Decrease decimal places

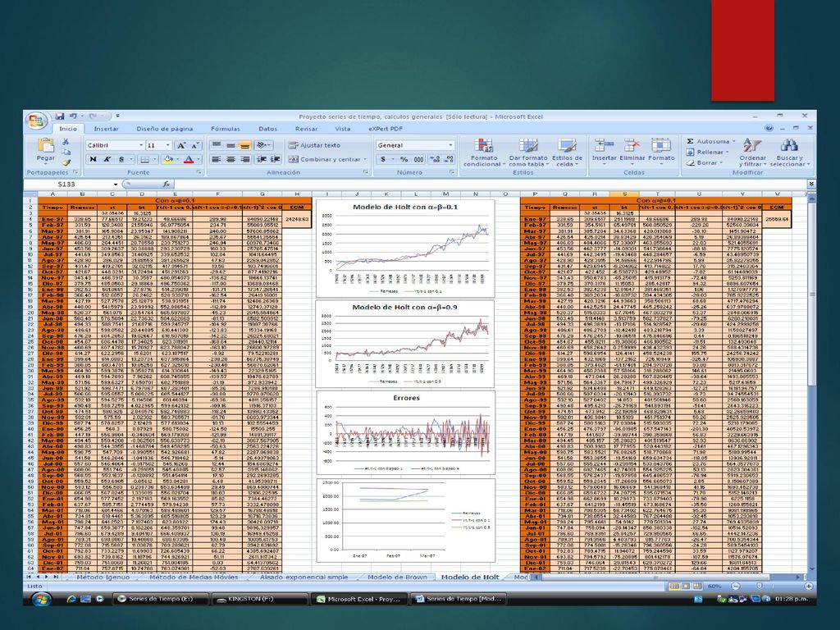pos(449,159)
